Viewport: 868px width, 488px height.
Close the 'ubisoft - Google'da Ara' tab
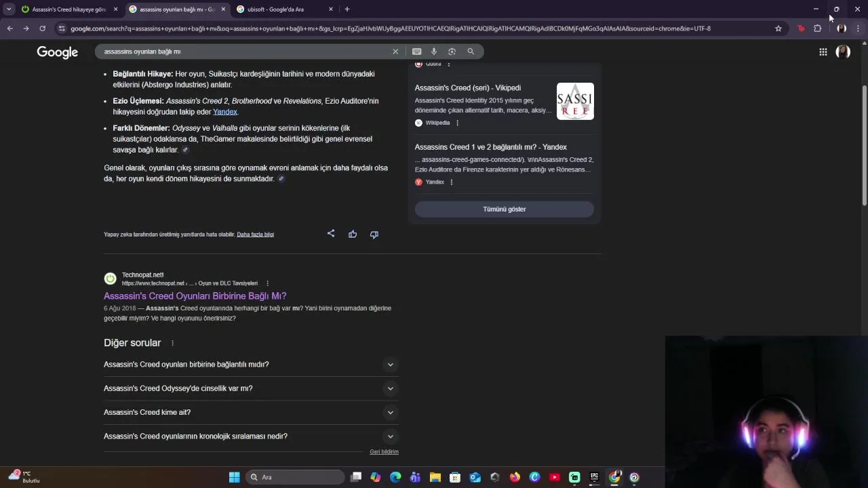tap(331, 9)
